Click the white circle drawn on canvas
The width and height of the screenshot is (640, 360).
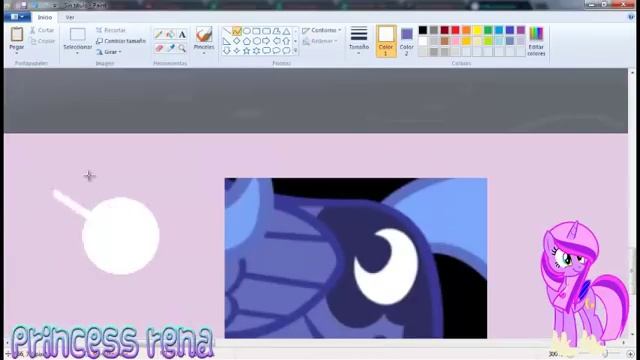coord(121,236)
